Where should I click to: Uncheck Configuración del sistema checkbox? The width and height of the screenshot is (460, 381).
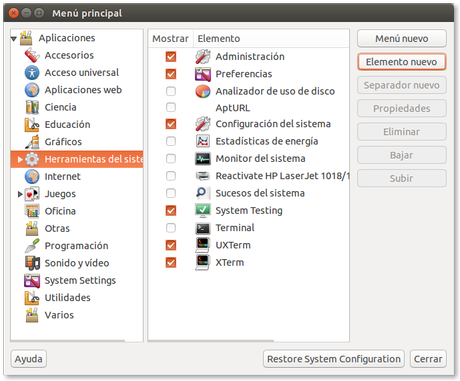tap(171, 124)
